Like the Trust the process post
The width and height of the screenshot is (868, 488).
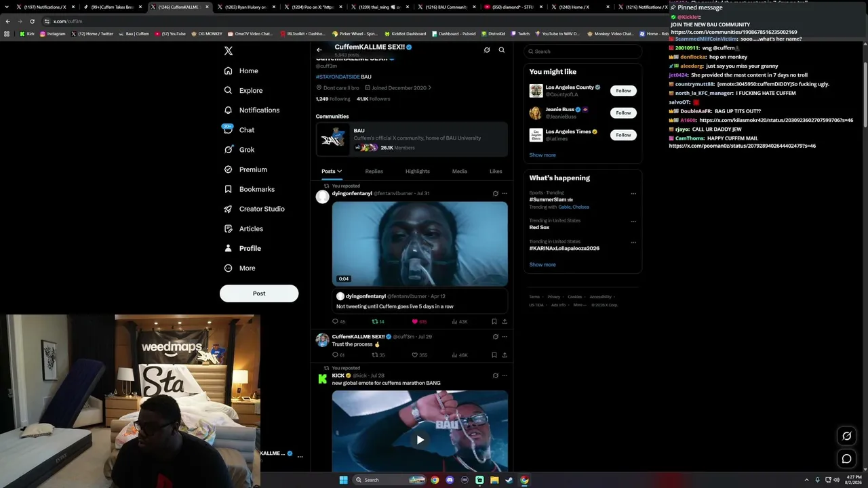(419, 354)
